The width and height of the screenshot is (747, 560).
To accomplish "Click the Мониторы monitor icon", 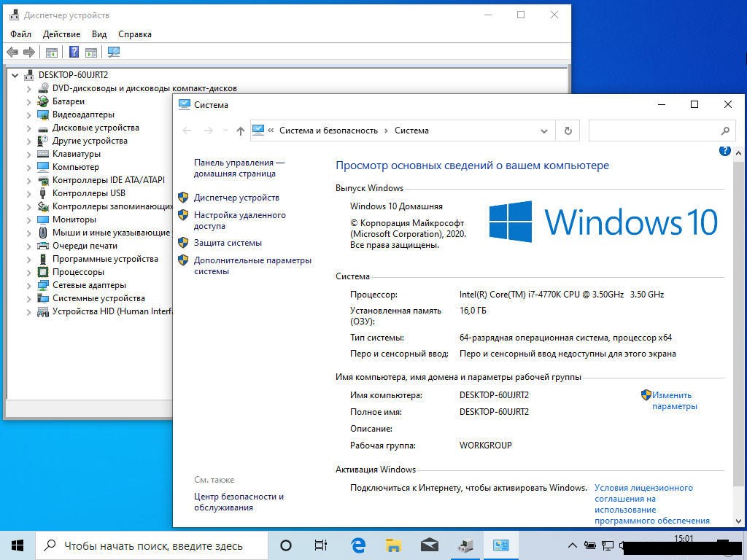I will [x=43, y=219].
